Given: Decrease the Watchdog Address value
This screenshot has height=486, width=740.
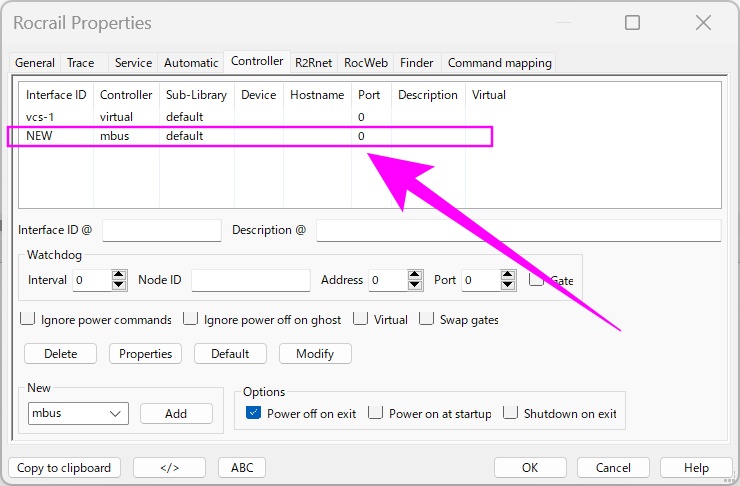Looking at the screenshot, I should tap(415, 285).
